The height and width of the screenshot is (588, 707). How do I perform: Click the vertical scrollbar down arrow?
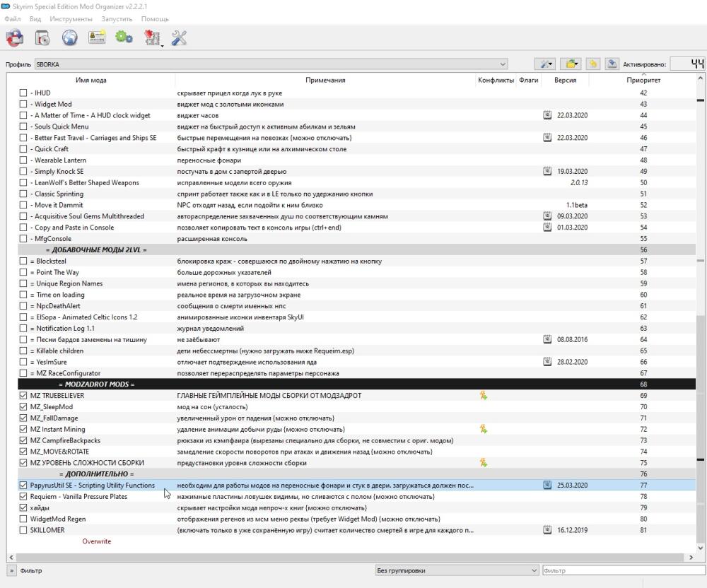click(700, 548)
